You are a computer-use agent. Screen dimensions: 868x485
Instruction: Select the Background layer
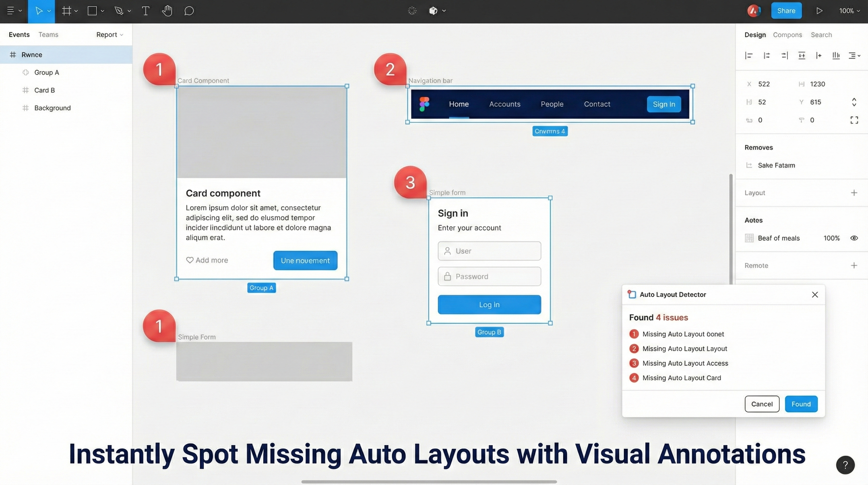point(53,108)
